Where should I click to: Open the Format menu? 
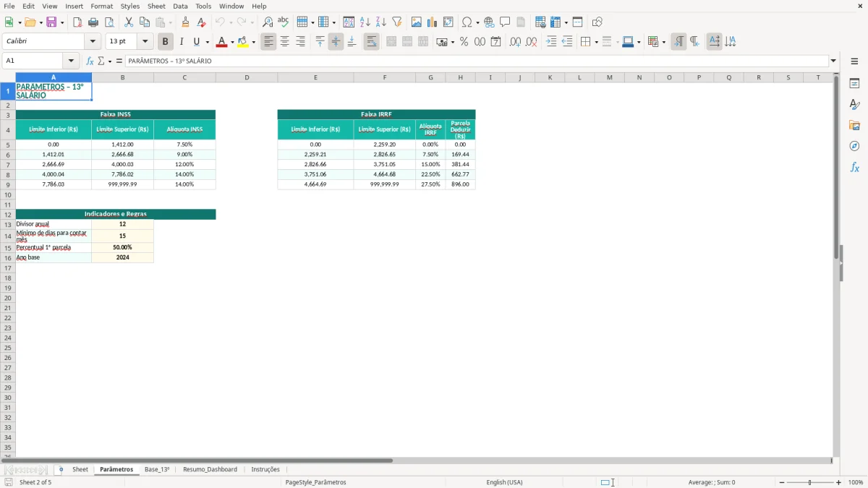[102, 6]
